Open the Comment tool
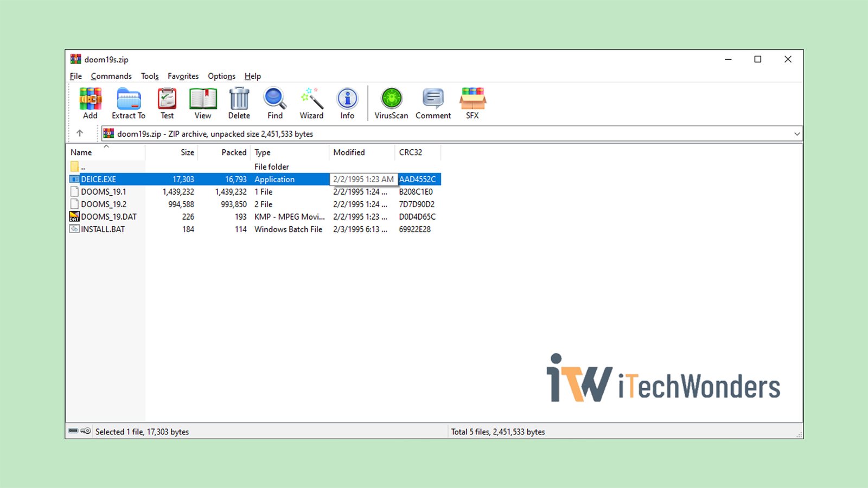The image size is (868, 488). point(433,103)
